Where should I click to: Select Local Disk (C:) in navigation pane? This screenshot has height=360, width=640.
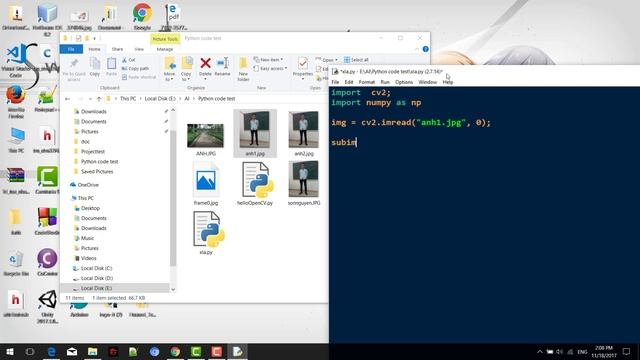pyautogui.click(x=96, y=268)
